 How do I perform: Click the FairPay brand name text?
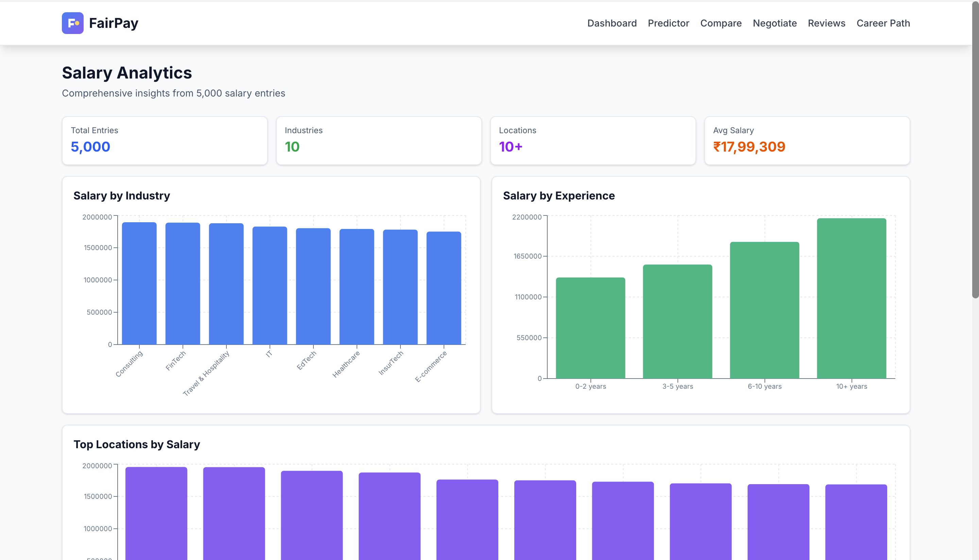pyautogui.click(x=114, y=23)
